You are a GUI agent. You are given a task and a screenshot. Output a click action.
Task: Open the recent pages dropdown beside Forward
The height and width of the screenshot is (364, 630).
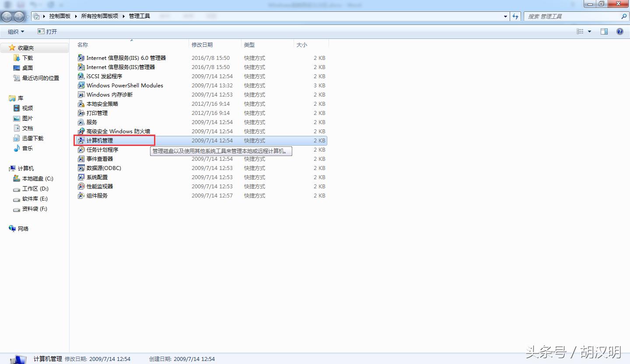pos(28,17)
